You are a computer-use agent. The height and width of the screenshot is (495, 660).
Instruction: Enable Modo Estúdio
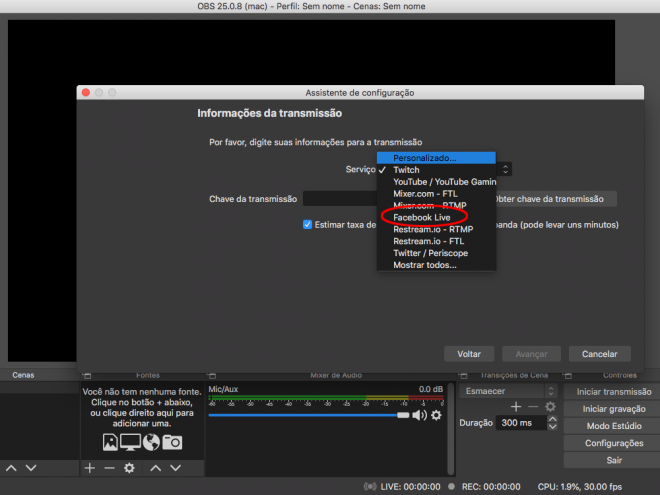tap(614, 426)
